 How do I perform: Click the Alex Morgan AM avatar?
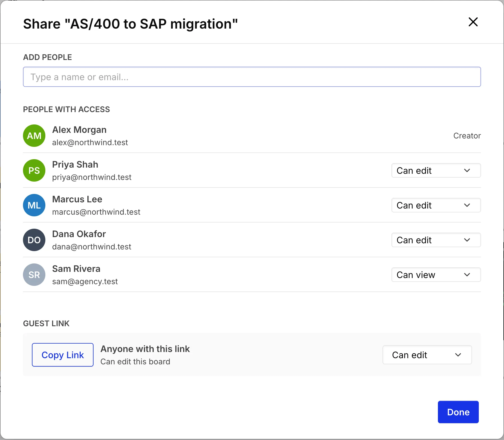pyautogui.click(x=34, y=136)
